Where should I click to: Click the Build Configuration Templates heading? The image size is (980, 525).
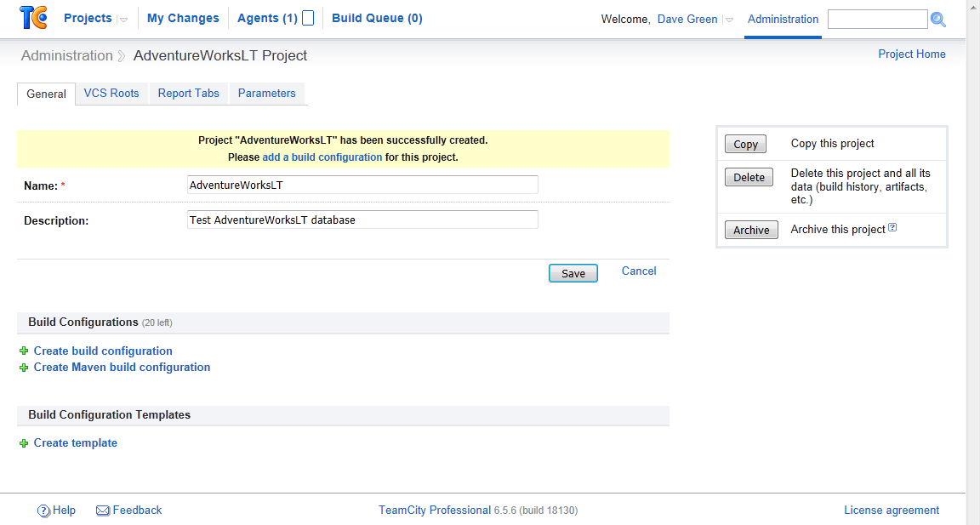[x=110, y=415]
